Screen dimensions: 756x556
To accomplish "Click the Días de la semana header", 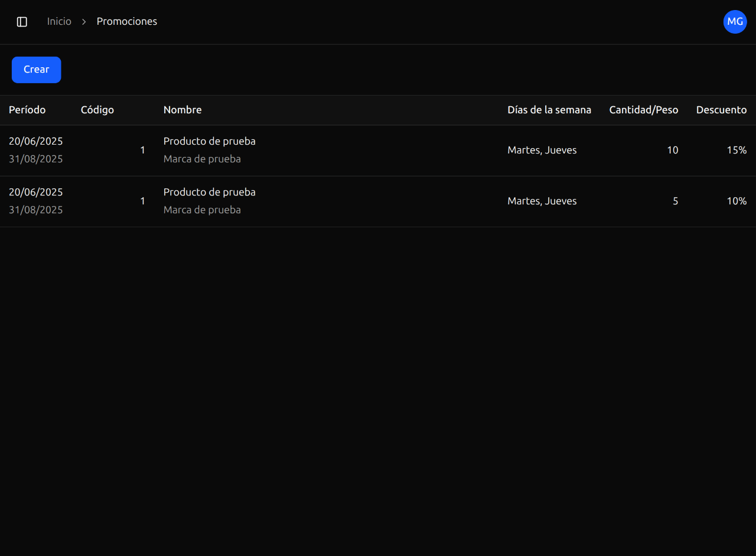I will [x=549, y=110].
